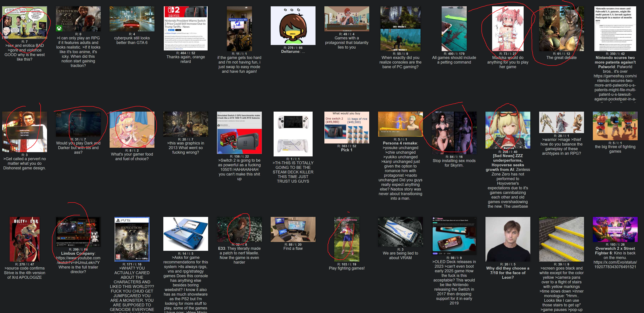
Task: Open the white handheld console thumbnail
Action: [x=293, y=134]
